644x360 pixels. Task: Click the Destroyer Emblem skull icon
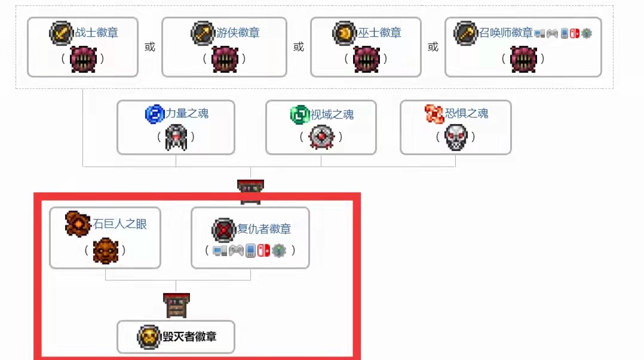[x=149, y=337]
